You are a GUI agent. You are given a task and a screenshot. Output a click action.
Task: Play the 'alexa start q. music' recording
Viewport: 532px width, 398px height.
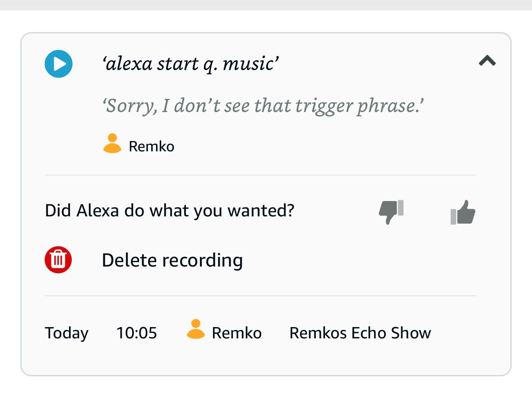[59, 64]
